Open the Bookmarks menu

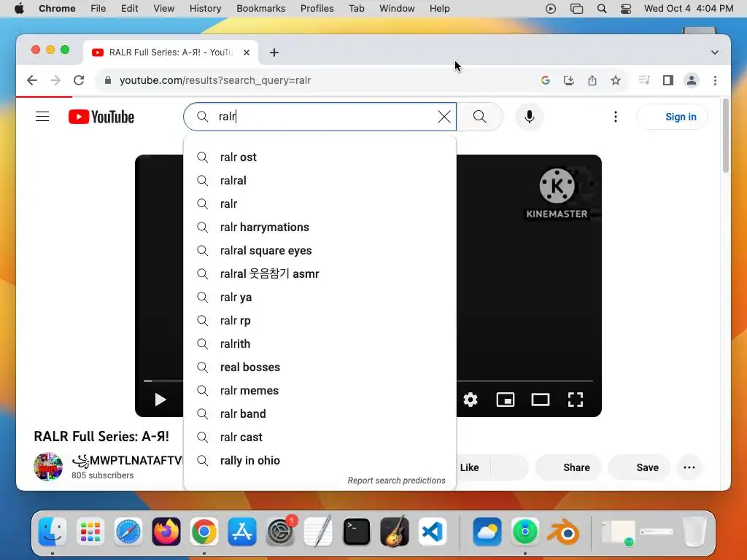pos(260,9)
